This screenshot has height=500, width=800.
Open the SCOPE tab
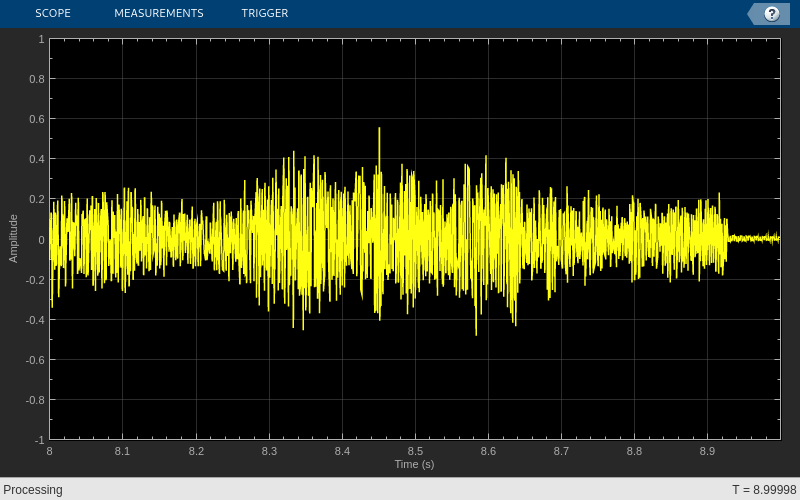[x=53, y=13]
